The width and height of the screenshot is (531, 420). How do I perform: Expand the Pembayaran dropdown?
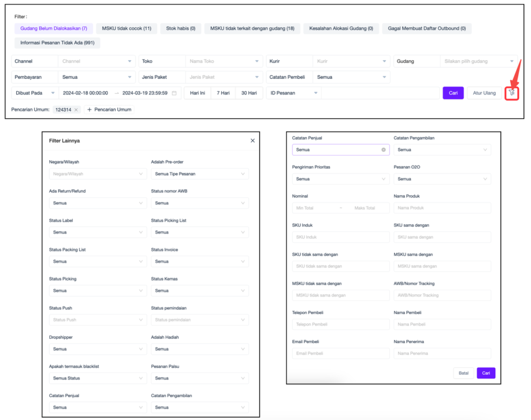(96, 77)
